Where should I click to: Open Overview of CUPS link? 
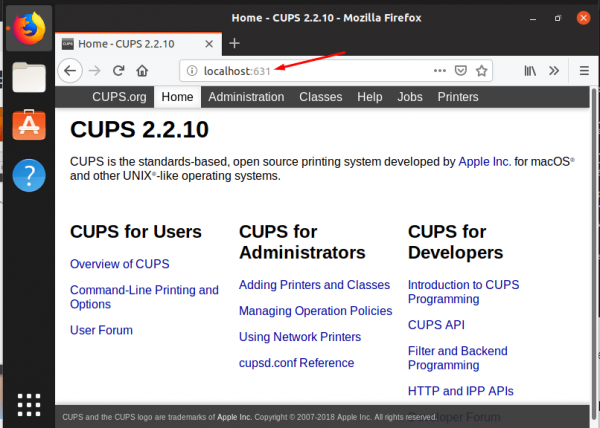119,264
